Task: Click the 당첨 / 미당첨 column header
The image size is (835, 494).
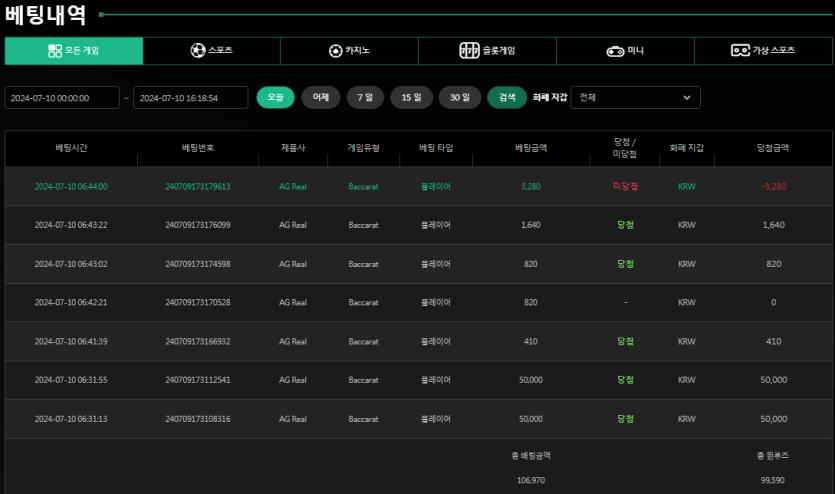Action: (625, 148)
